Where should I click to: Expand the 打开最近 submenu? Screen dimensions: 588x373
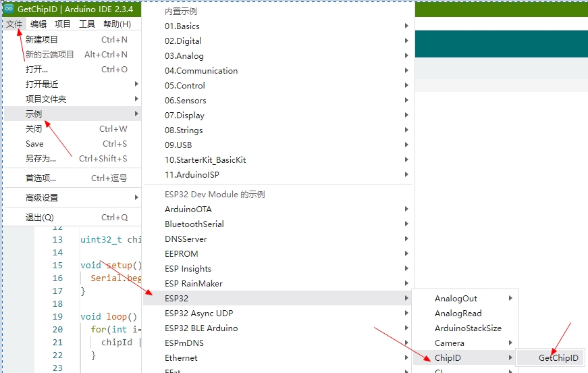point(72,84)
